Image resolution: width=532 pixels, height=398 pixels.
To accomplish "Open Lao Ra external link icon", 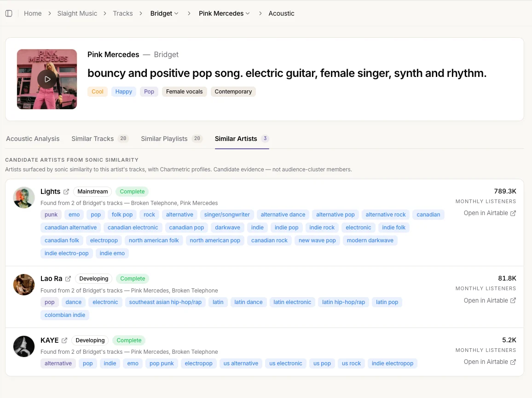I will [68, 279].
